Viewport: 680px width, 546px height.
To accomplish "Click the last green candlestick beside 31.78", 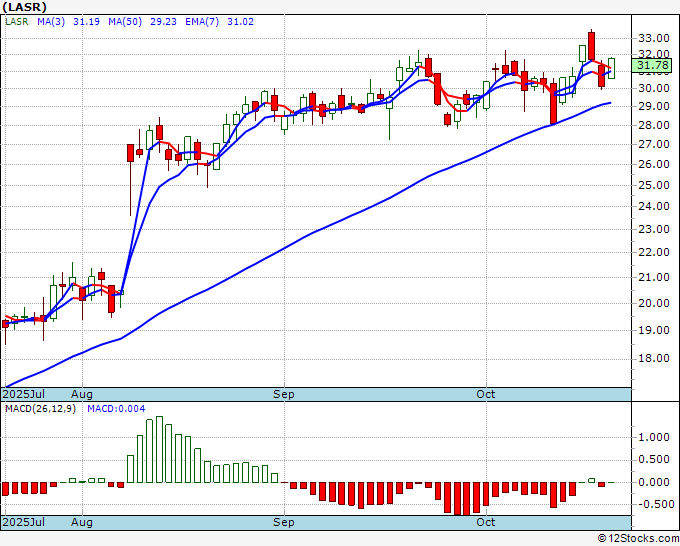I will [x=611, y=68].
